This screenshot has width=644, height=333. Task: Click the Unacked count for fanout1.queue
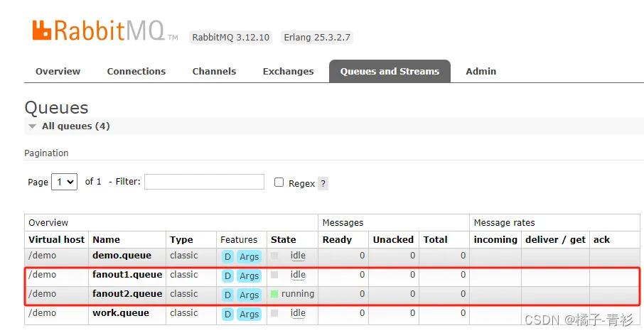click(x=413, y=274)
